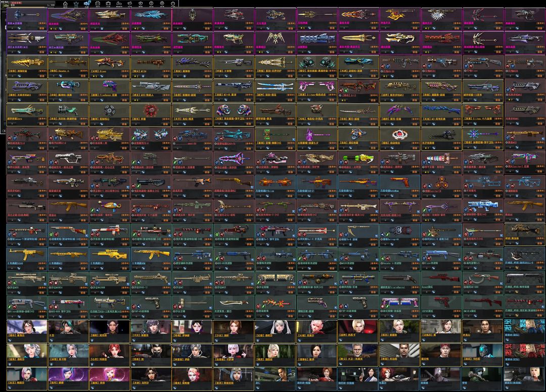
Task: Select the curved combat dagger card
Action: point(234,307)
